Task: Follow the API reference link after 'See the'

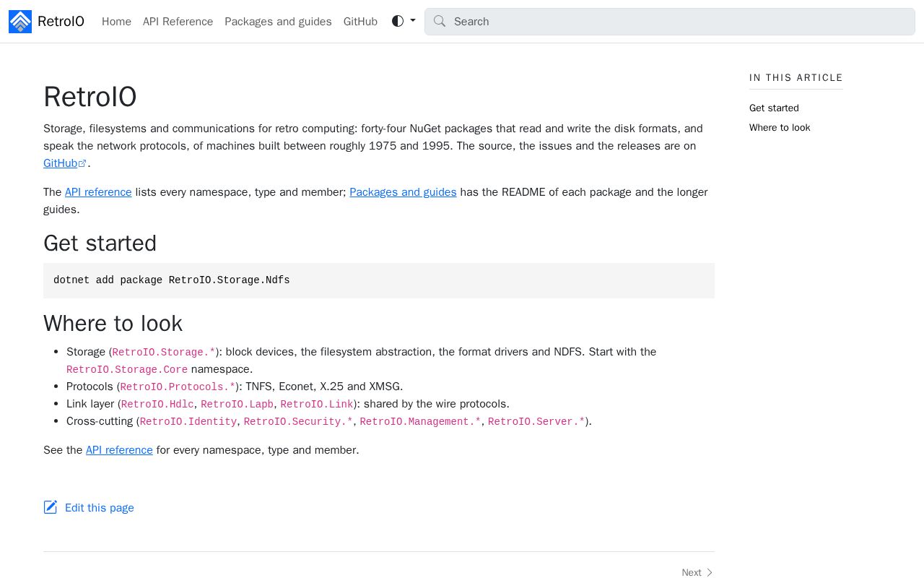Action: (x=119, y=450)
